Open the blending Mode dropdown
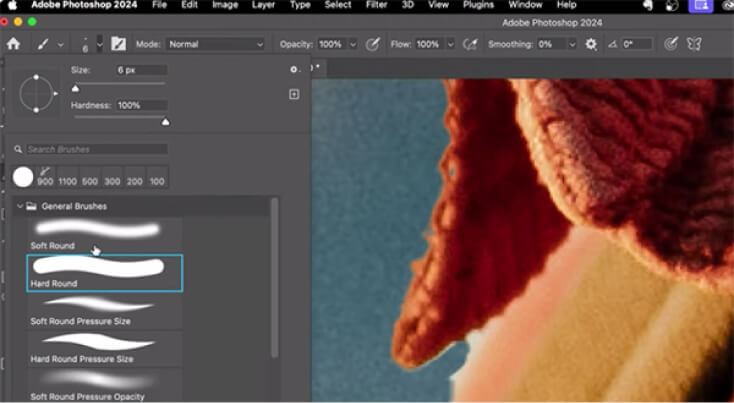 pyautogui.click(x=215, y=44)
